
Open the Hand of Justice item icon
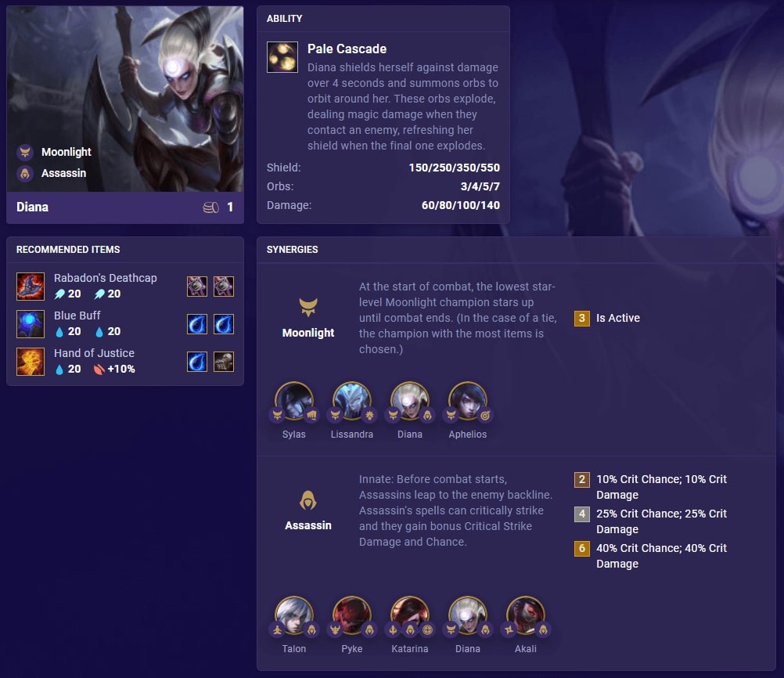31,361
